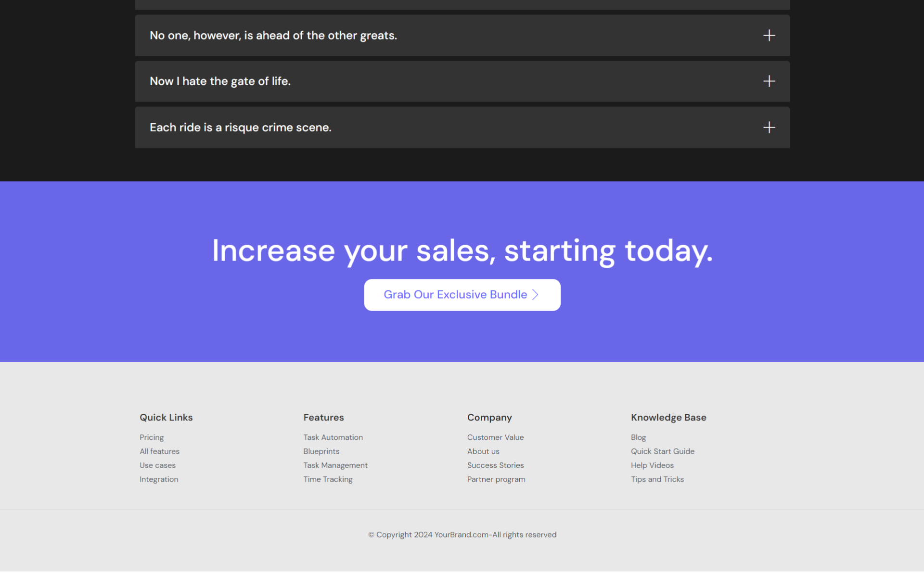Click the Task Automation link
This screenshot has height=578, width=924.
(x=333, y=437)
